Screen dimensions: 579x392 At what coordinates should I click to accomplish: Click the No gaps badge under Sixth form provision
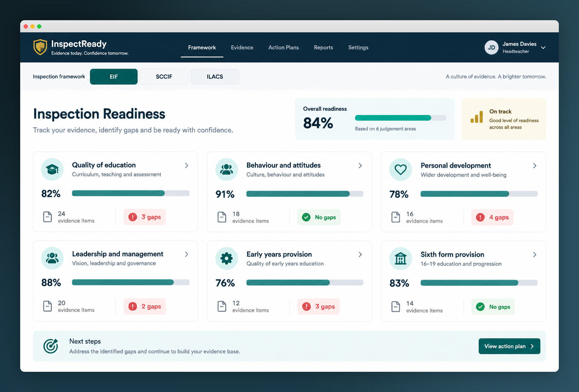click(493, 307)
